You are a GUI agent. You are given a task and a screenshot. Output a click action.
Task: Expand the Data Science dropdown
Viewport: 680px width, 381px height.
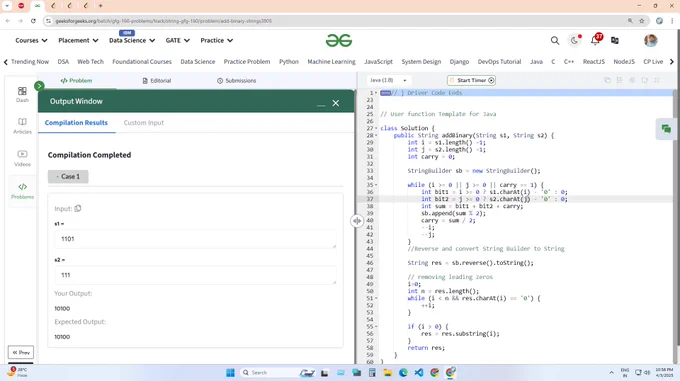[x=132, y=40]
